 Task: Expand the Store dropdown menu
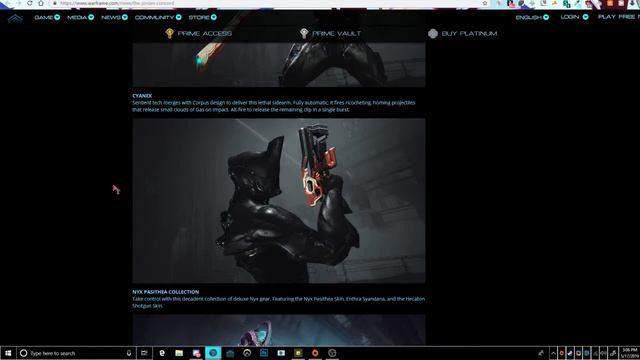click(202, 17)
